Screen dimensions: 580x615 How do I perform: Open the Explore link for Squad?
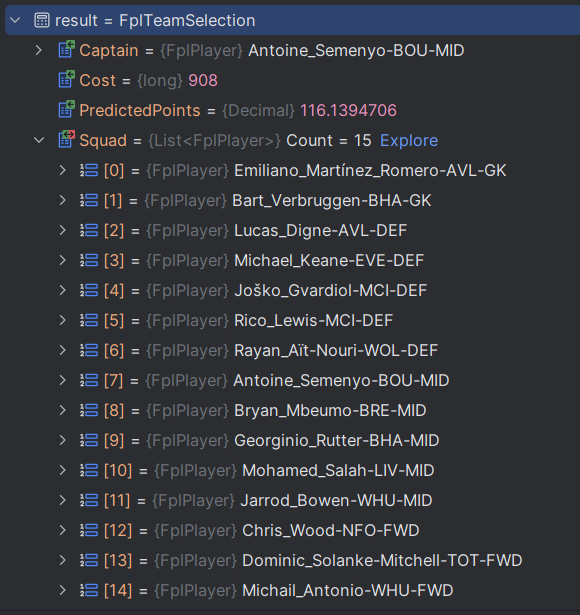(x=409, y=140)
